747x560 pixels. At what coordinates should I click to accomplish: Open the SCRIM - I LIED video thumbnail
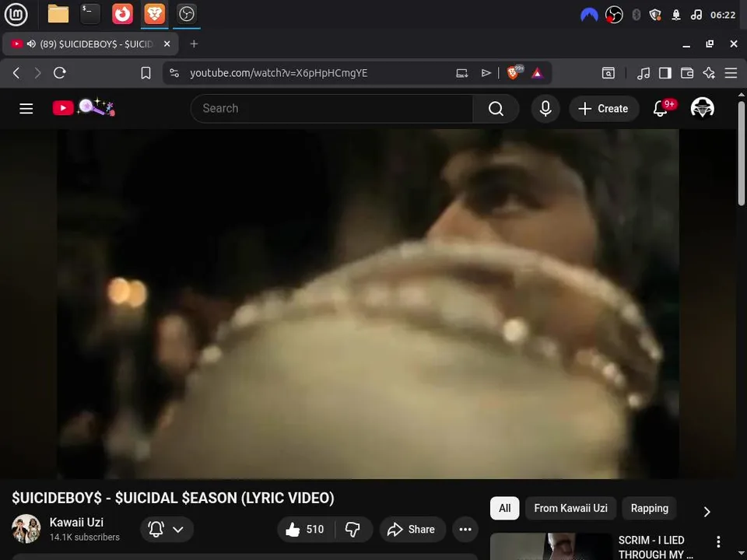(x=551, y=547)
